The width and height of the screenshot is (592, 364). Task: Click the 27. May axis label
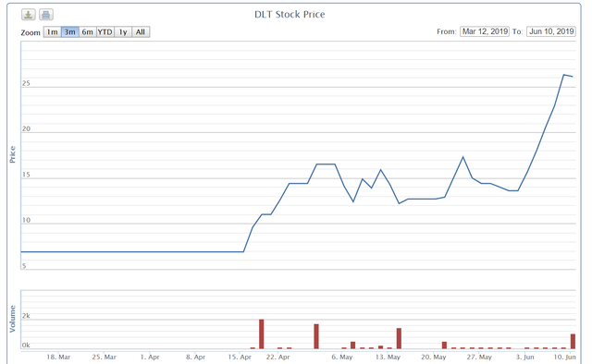click(479, 357)
